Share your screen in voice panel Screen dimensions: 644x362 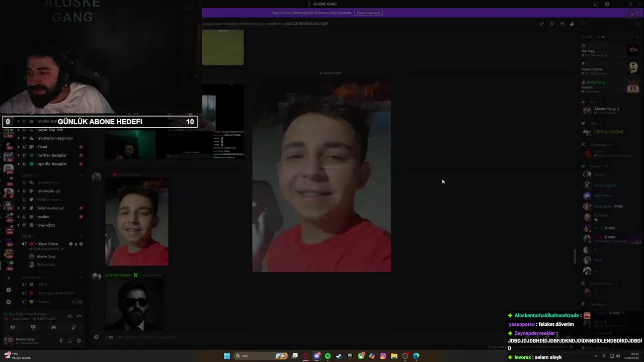point(33,327)
